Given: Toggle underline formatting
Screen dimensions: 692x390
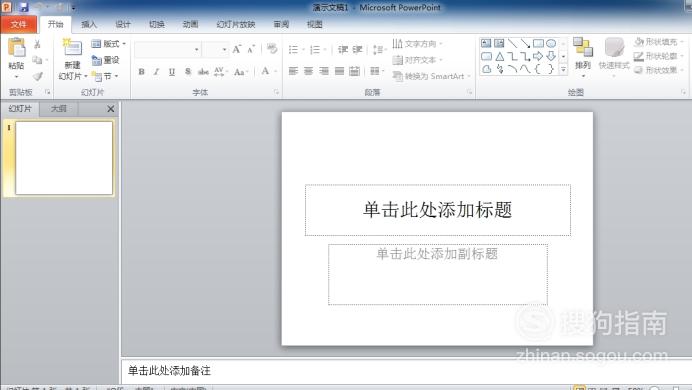Looking at the screenshot, I should click(x=172, y=71).
